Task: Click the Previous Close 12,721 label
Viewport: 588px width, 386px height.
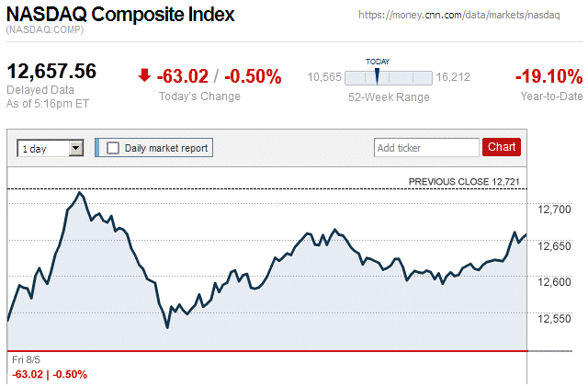Action: [x=465, y=182]
